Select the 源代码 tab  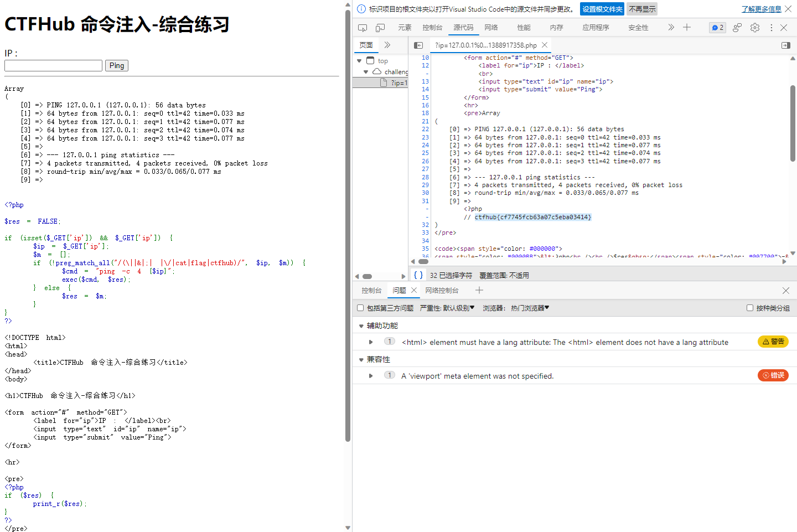point(463,27)
